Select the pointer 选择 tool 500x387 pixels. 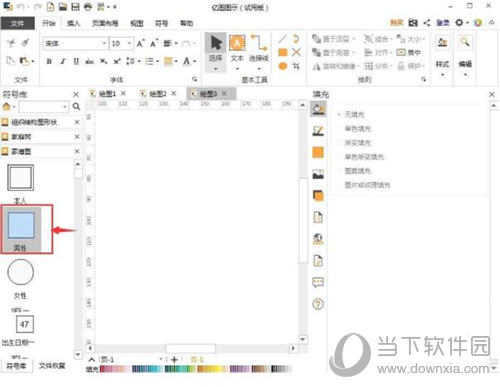pyautogui.click(x=216, y=52)
